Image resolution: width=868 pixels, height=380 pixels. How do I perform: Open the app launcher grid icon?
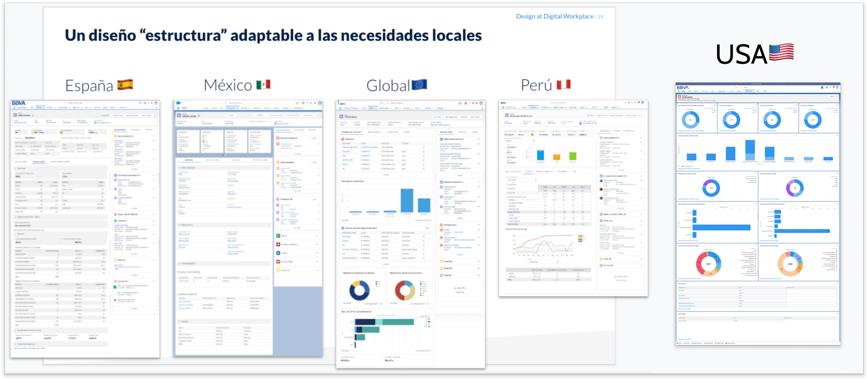click(x=679, y=91)
